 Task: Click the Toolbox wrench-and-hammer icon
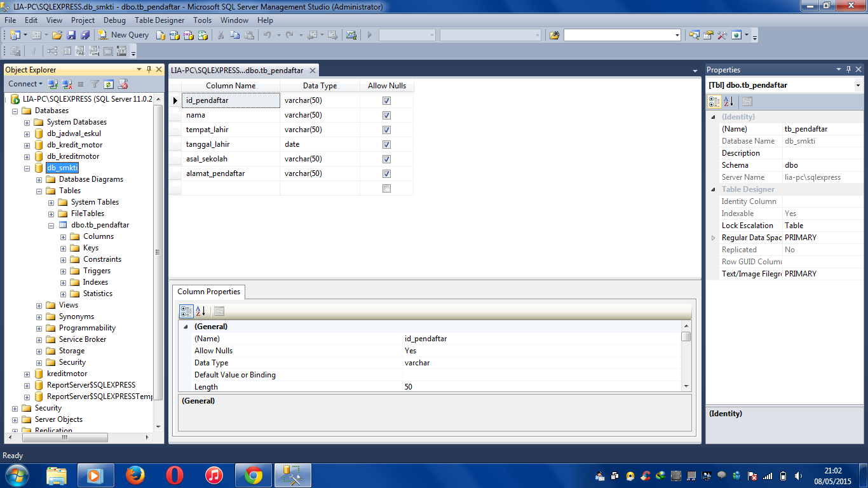[722, 35]
